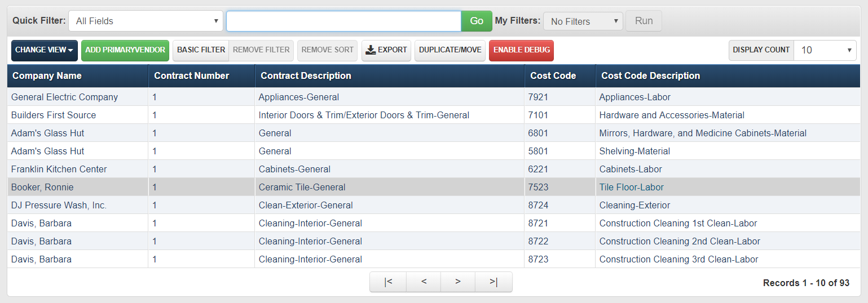This screenshot has width=868, height=303.
Task: Enable debug mode with the red button
Action: click(522, 50)
